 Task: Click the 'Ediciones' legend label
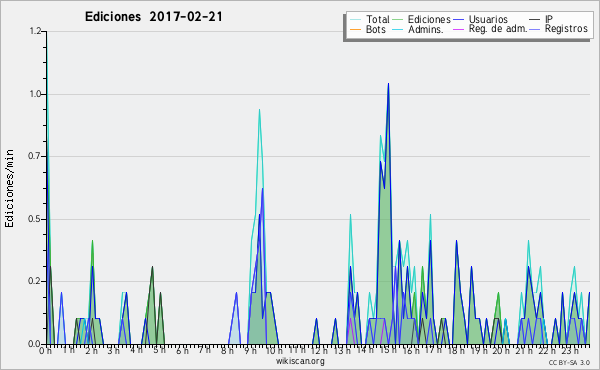point(429,19)
